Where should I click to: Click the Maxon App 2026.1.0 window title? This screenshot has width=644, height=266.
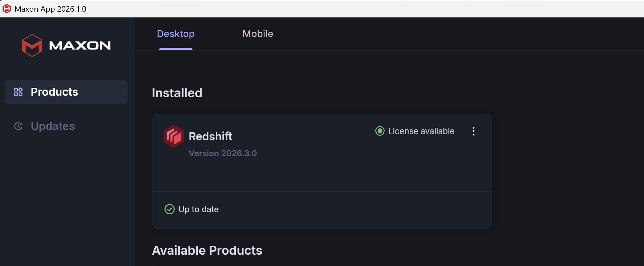[50, 9]
